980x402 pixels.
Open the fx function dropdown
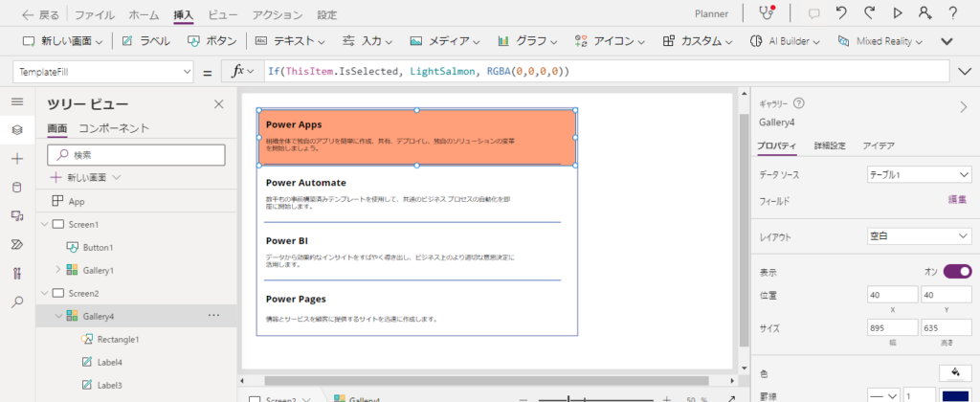(242, 72)
